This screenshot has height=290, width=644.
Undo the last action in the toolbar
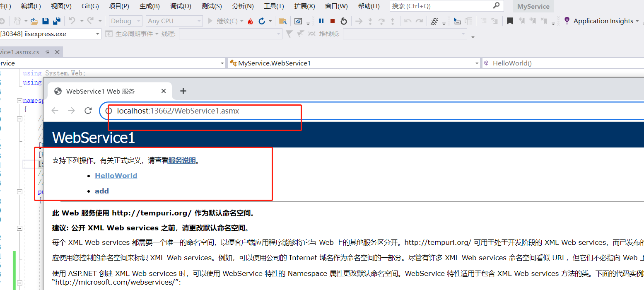pos(72,21)
